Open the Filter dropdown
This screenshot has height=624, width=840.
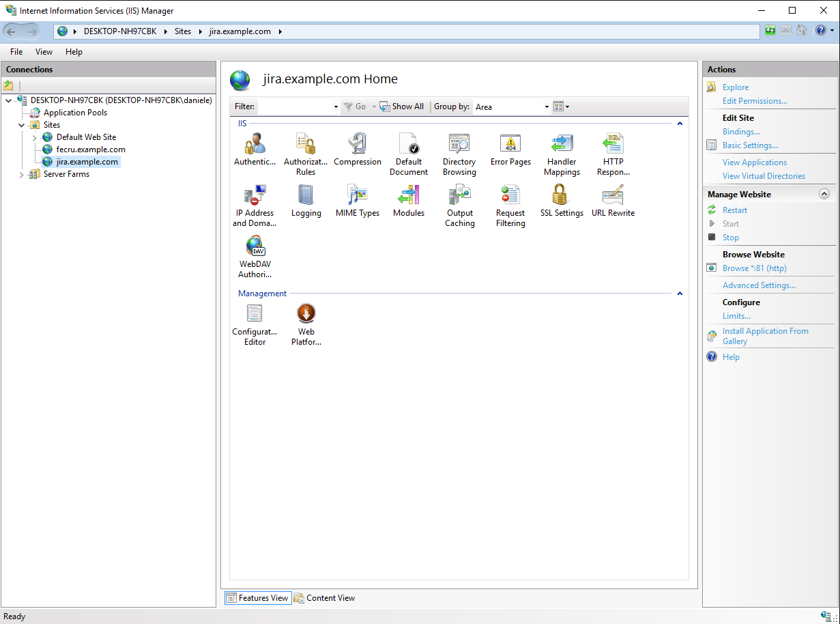tap(336, 107)
